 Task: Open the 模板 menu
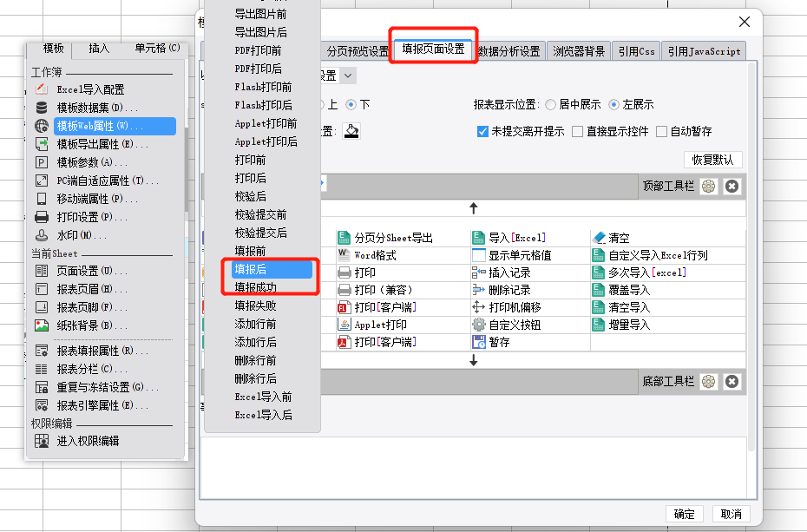tap(54, 49)
